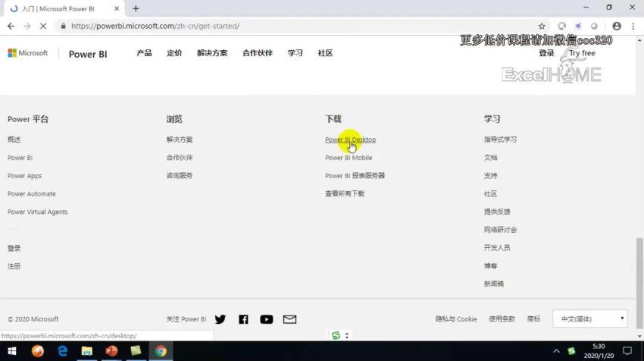644x361 pixels.
Task: Open Power Automate footer link
Action: click(32, 193)
